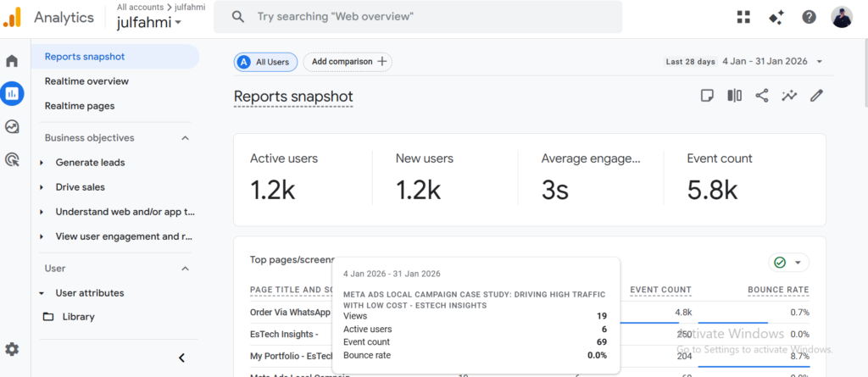The image size is (868, 377).
Task: Open the Home icon in left rail
Action: pos(12,61)
